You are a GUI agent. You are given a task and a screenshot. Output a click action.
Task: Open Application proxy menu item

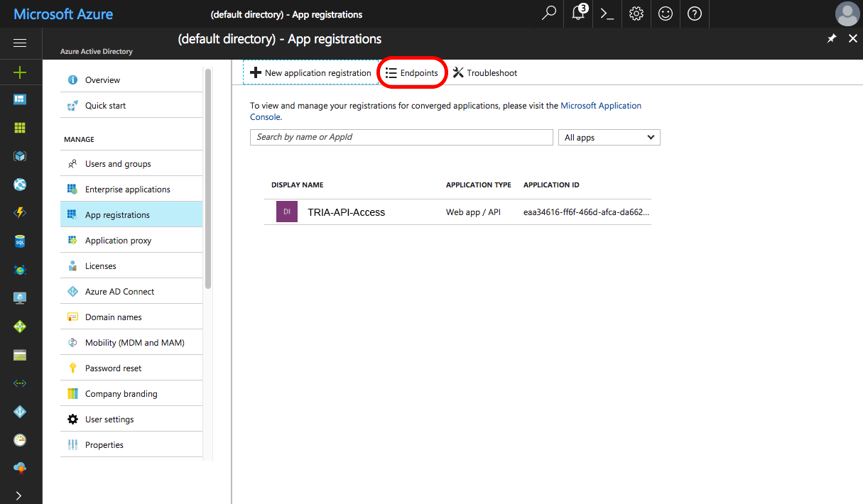131,241
